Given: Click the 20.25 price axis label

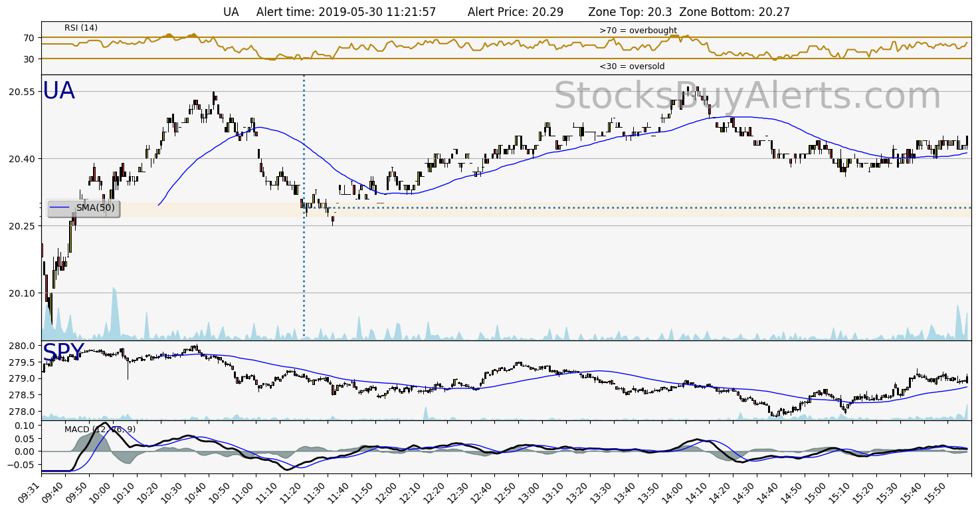Looking at the screenshot, I should coord(21,226).
